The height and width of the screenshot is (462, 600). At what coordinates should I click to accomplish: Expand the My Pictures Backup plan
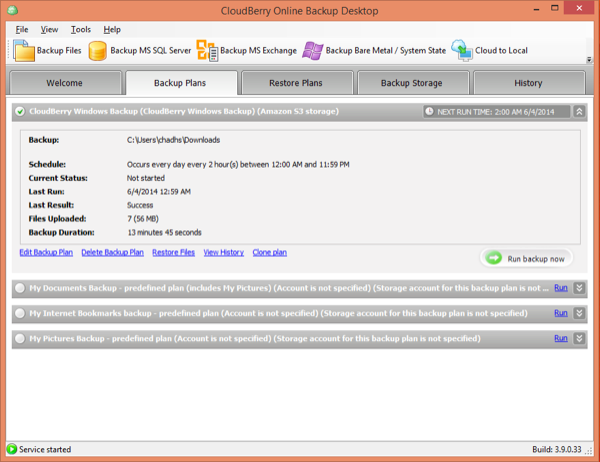pos(579,338)
